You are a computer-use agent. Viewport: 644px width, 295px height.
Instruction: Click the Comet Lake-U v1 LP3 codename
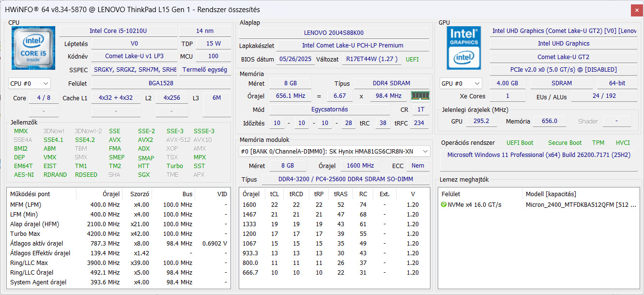pos(134,56)
